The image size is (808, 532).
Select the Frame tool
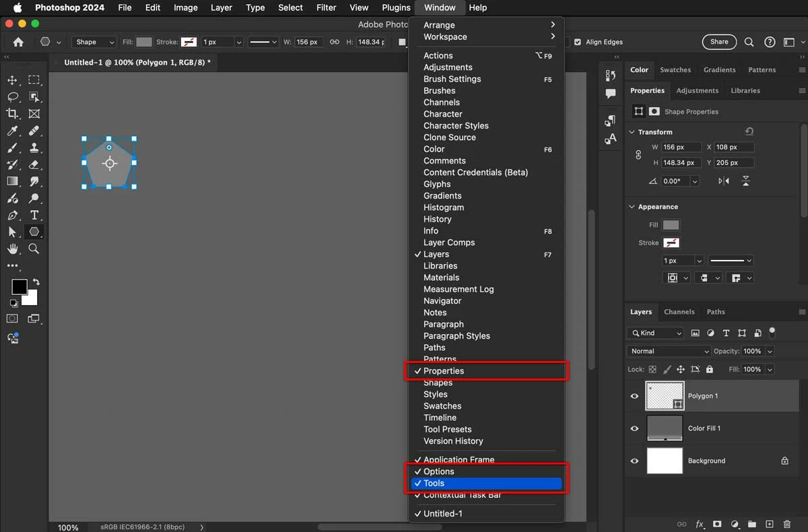(x=34, y=114)
